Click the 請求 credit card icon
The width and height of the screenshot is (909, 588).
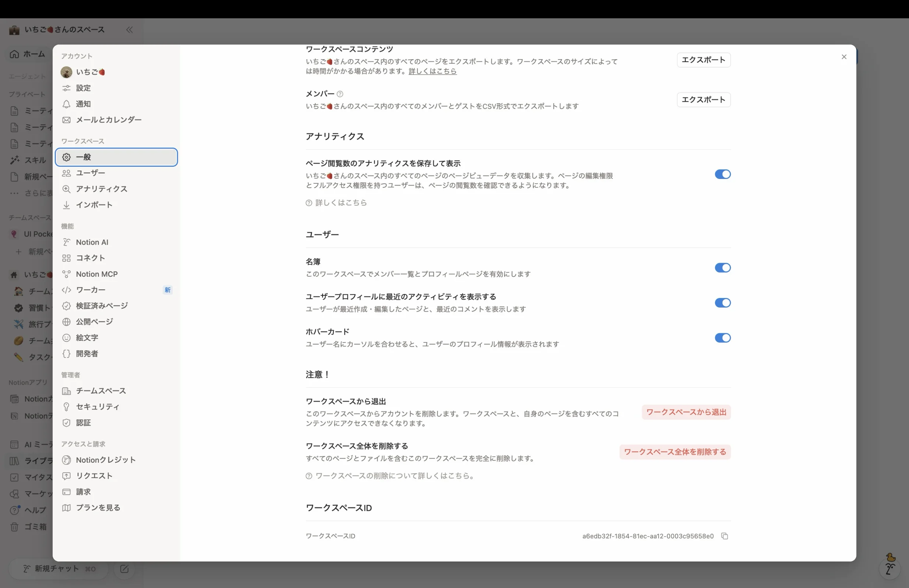(67, 492)
